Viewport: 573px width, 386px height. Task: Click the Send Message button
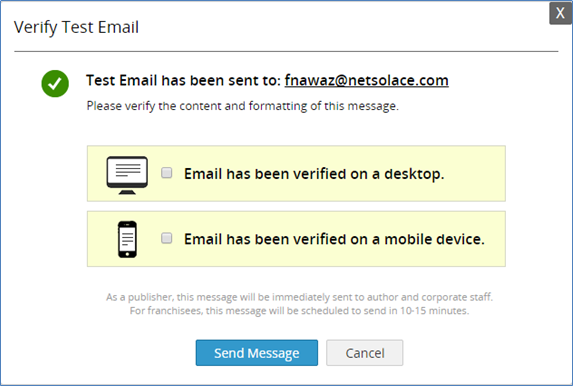click(x=257, y=353)
